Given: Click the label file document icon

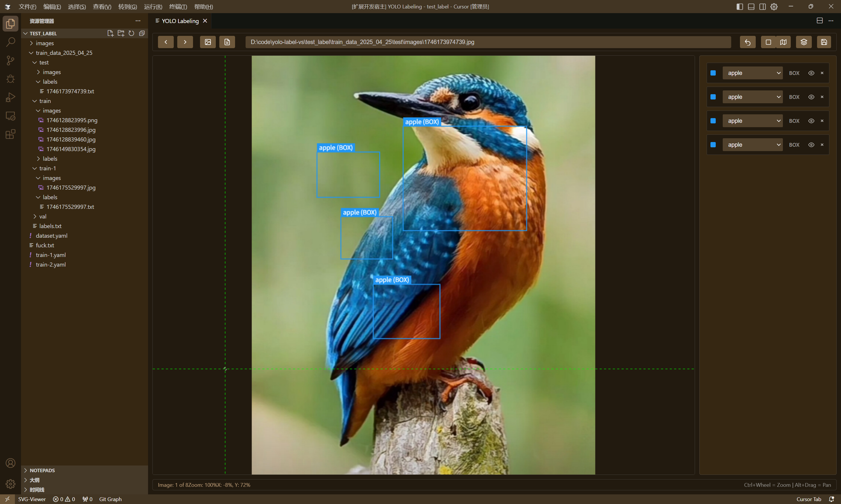Looking at the screenshot, I should click(x=227, y=42).
